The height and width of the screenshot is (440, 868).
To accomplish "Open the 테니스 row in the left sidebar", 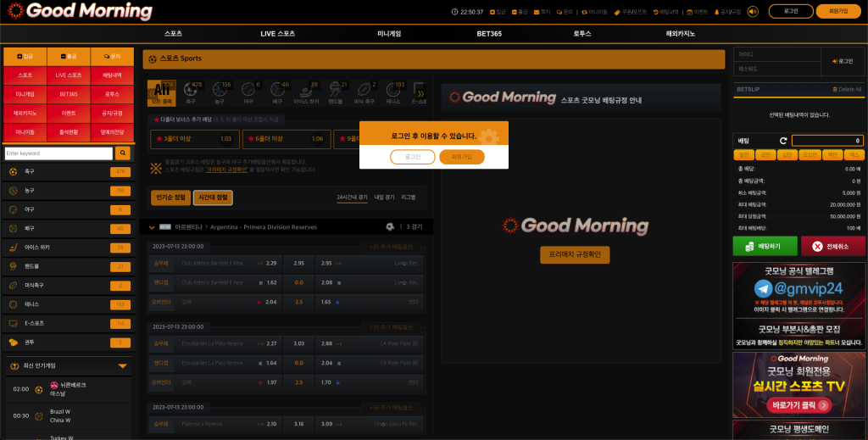I will click(68, 304).
